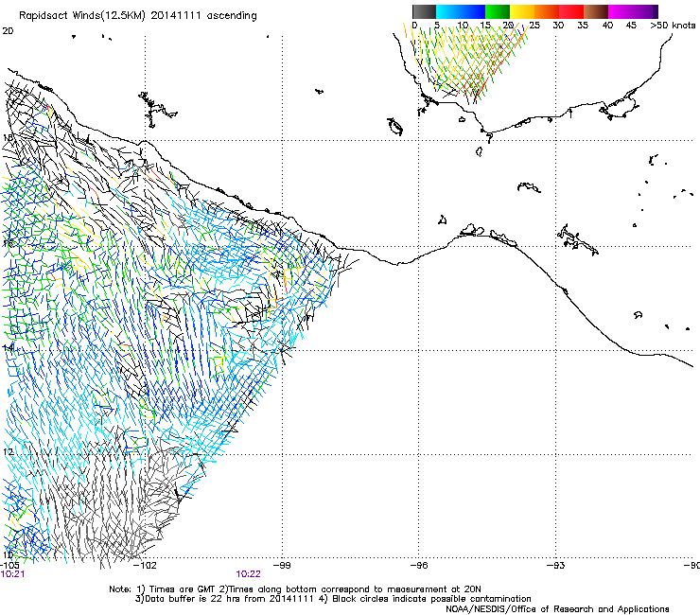Viewport: 700px width, 615px height.
Task: Click the blue 10-15 knots legend swatch
Action: coord(473,11)
